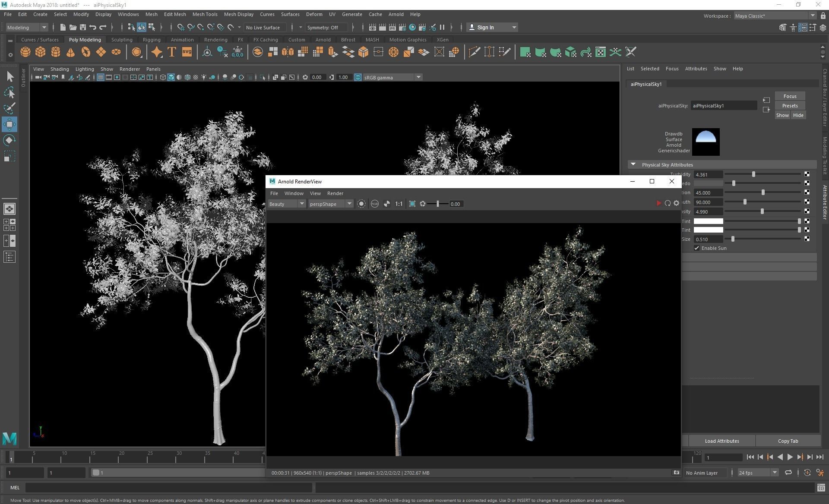This screenshot has width=829, height=504.
Task: Click the crop region icon in RenderView
Action: pyautogui.click(x=412, y=204)
